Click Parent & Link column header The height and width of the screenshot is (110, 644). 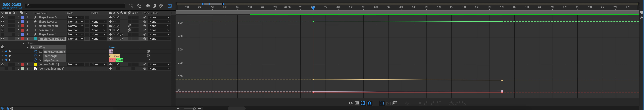[150, 13]
